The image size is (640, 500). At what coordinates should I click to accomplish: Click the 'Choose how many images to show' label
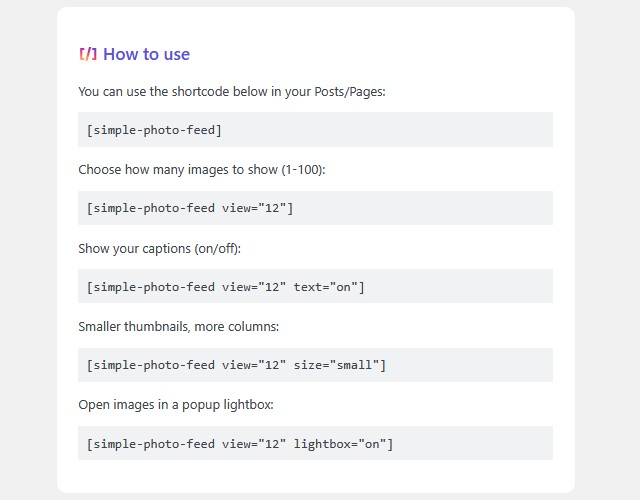click(178, 169)
